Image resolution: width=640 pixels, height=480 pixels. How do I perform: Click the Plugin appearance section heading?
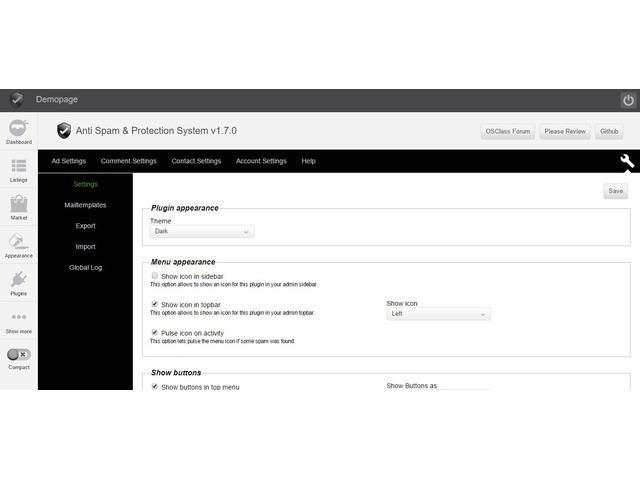(x=184, y=208)
